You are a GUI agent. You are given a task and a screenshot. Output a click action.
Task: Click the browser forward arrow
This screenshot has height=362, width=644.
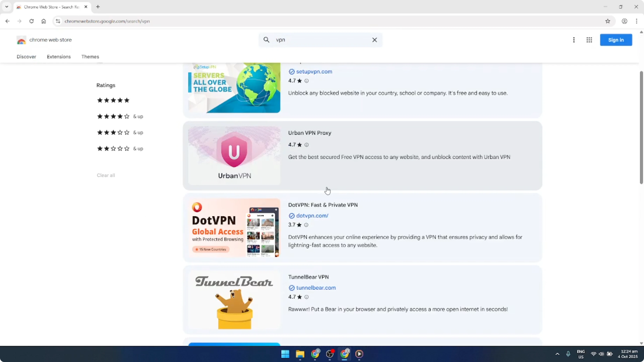(x=19, y=21)
